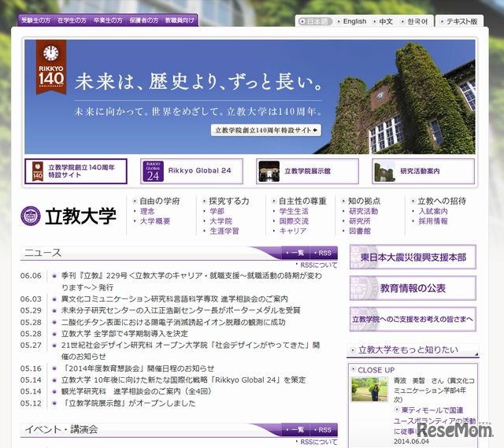Open the ポーターメダルを受賞 news item

click(180, 310)
